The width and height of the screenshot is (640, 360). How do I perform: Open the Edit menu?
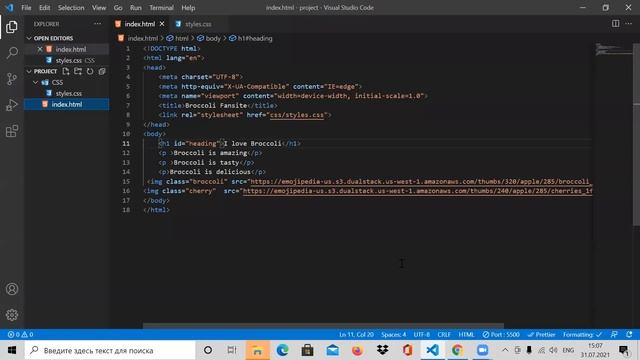(x=44, y=8)
